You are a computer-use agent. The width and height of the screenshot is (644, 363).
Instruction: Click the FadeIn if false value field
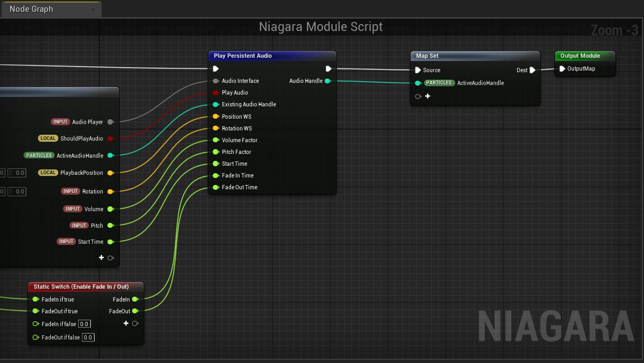(x=84, y=323)
